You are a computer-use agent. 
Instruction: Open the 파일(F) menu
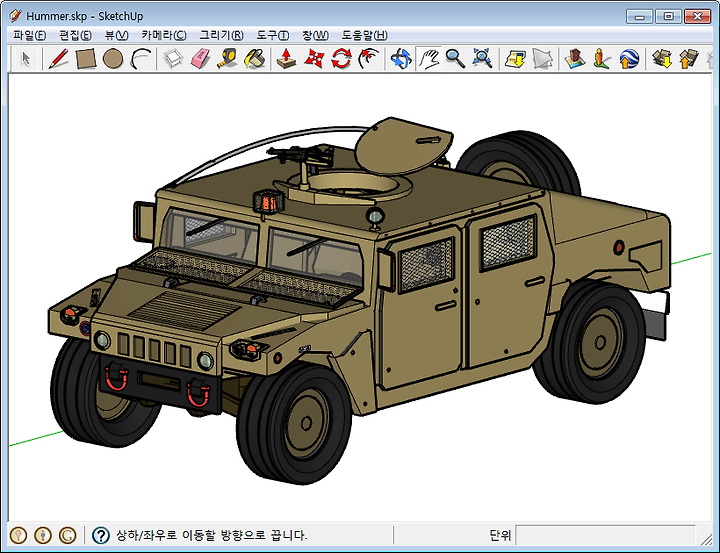pyautogui.click(x=29, y=35)
